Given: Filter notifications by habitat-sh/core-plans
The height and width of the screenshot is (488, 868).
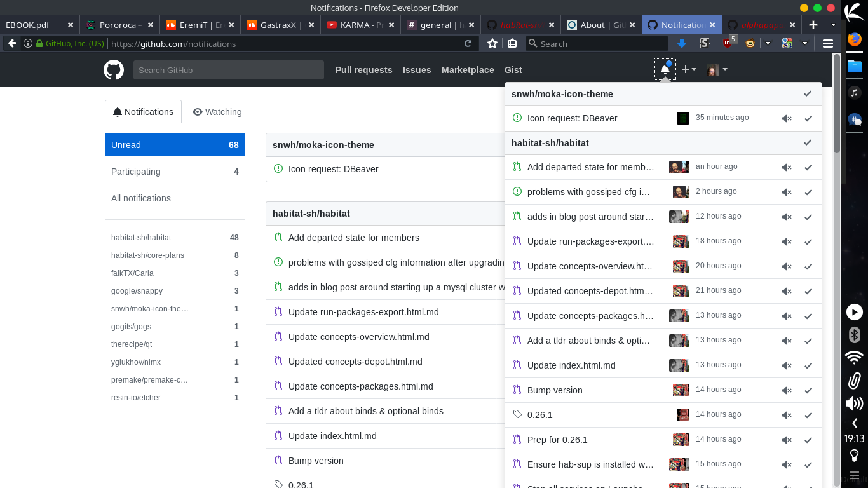Looking at the screenshot, I should (x=147, y=255).
